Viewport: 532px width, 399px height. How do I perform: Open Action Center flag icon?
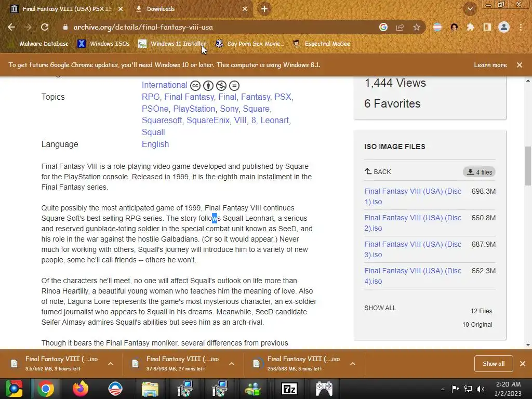455,389
